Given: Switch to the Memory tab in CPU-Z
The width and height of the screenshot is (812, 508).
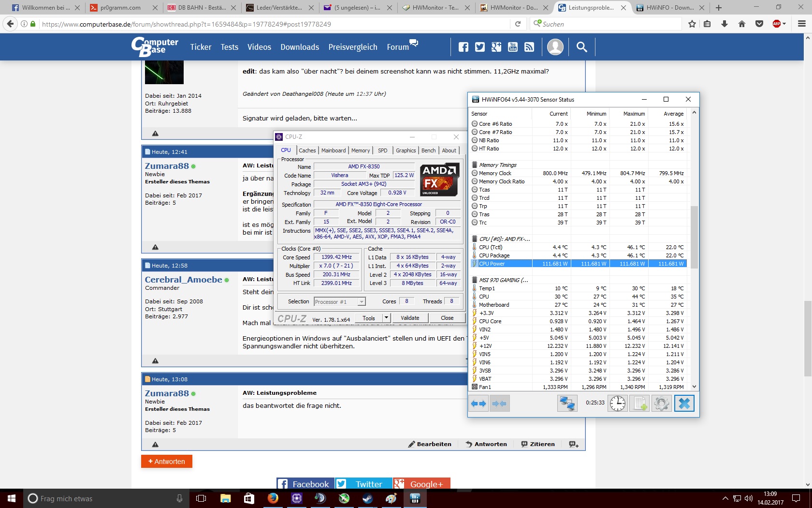Looking at the screenshot, I should pyautogui.click(x=361, y=150).
